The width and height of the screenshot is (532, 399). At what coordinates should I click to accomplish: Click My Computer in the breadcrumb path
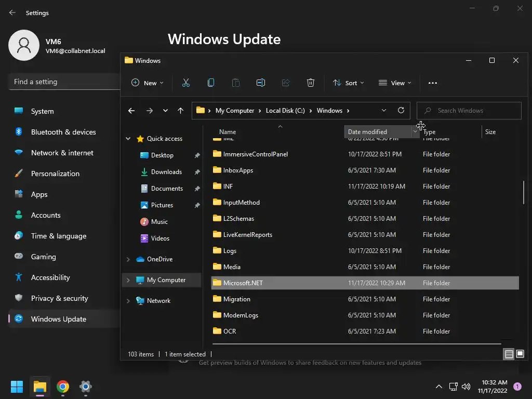[234, 111]
